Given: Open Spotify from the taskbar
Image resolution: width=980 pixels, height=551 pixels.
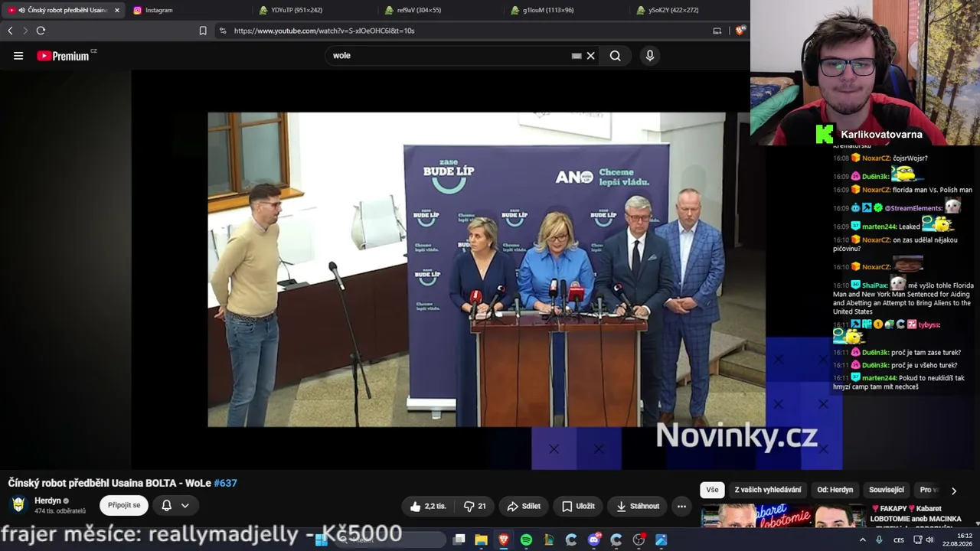Looking at the screenshot, I should pos(526,540).
